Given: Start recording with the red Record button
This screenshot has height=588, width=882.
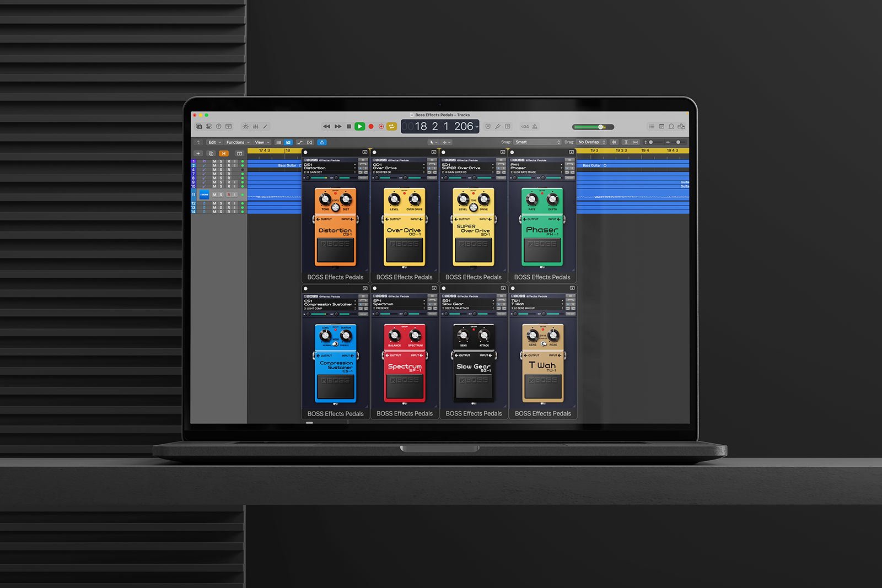Looking at the screenshot, I should point(371,126).
